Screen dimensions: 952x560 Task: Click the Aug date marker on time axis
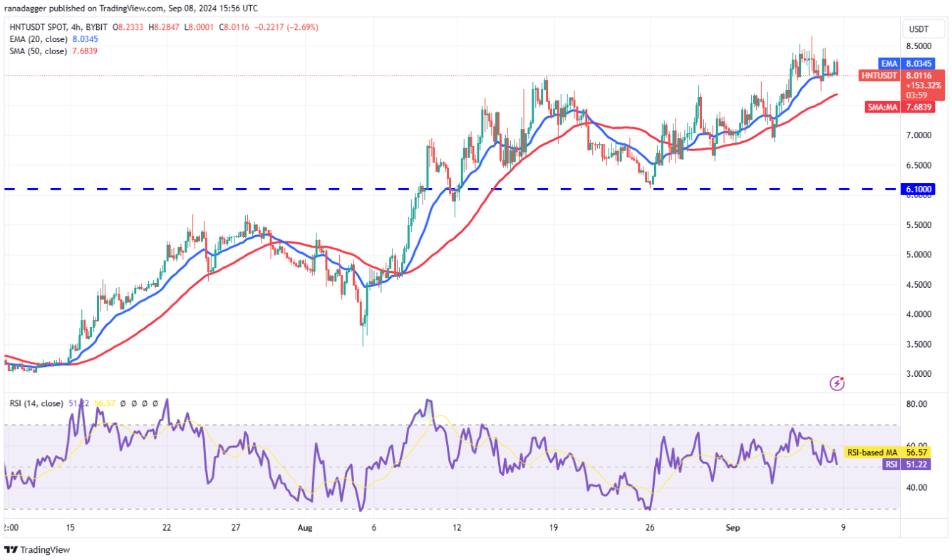point(305,528)
